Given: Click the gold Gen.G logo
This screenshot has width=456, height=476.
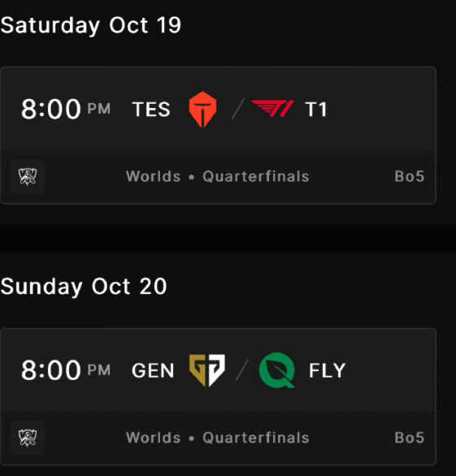Looking at the screenshot, I should (207, 370).
